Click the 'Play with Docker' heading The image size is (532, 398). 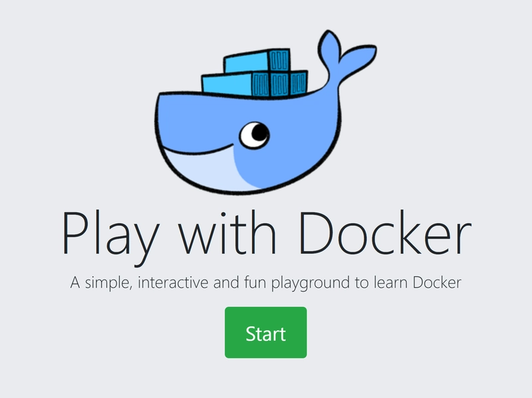[x=266, y=229]
